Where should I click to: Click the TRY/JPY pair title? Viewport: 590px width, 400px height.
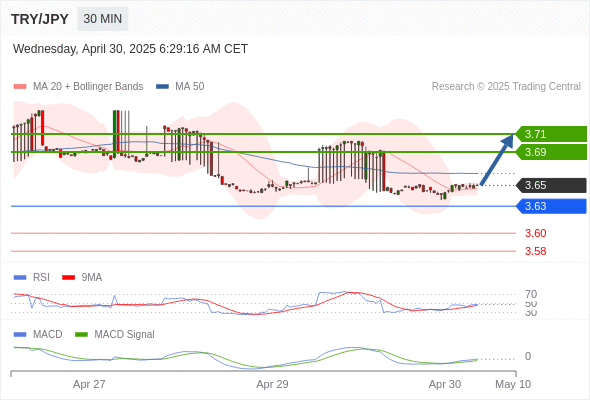pos(40,19)
